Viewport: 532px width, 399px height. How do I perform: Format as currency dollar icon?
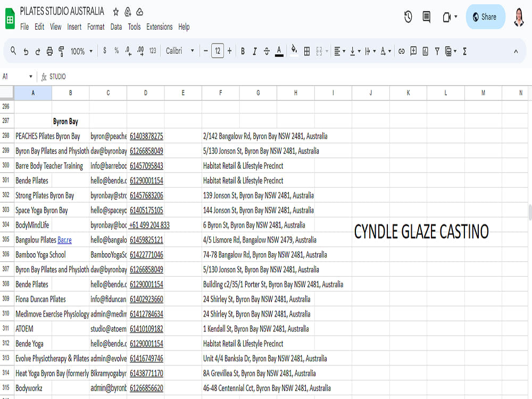pos(104,51)
